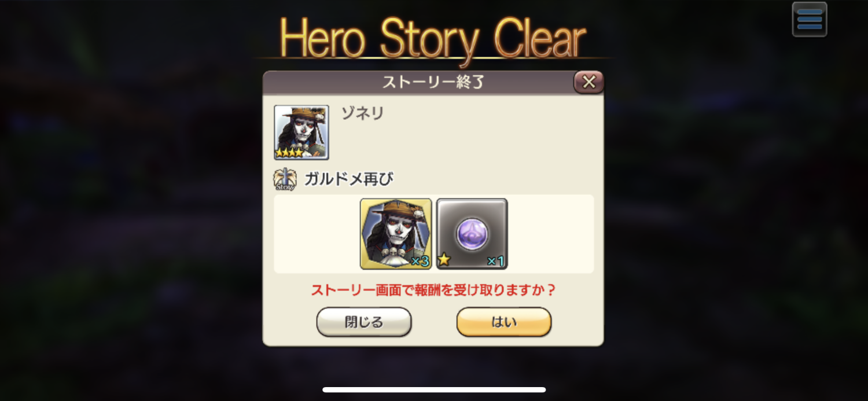Tap the ×3 quantity on the shard reward
The width and height of the screenshot is (868, 401).
pos(420,261)
